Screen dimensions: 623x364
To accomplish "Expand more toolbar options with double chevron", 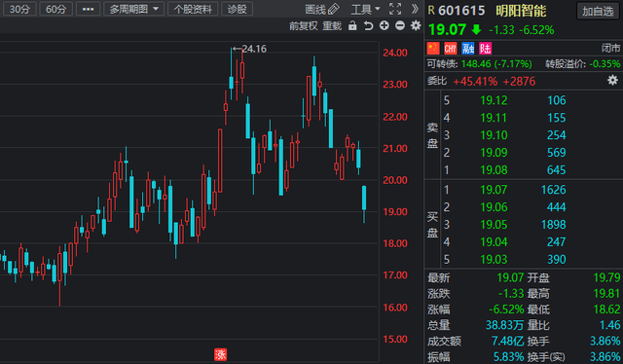I will 415,9.
